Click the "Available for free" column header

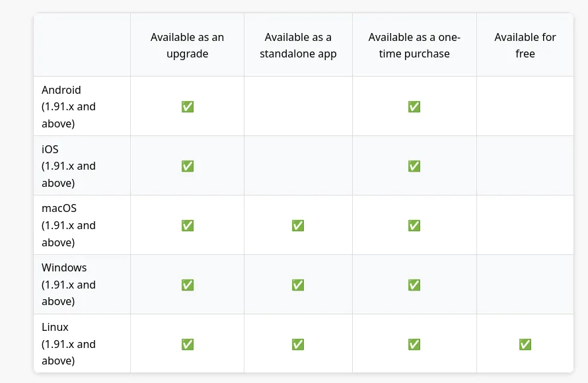[x=525, y=46]
